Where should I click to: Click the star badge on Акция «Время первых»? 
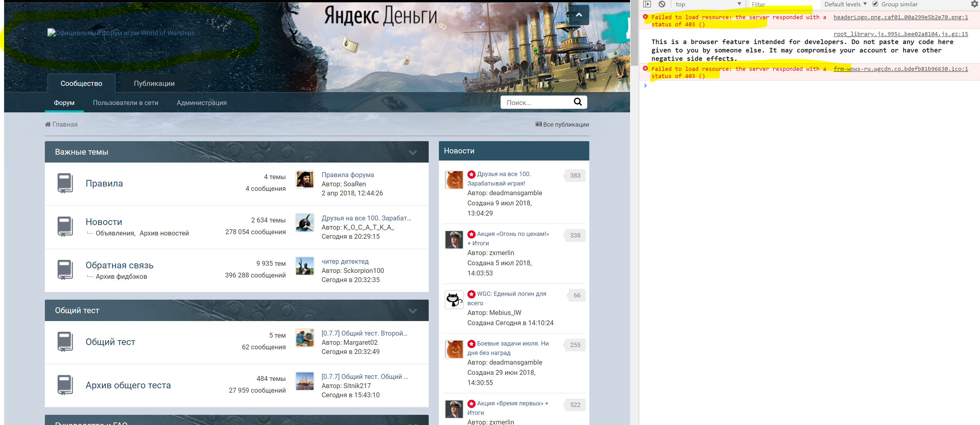tap(471, 404)
